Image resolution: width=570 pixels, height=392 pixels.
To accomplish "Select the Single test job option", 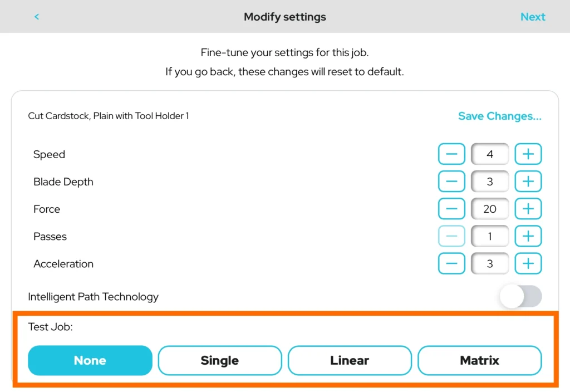I will (220, 360).
